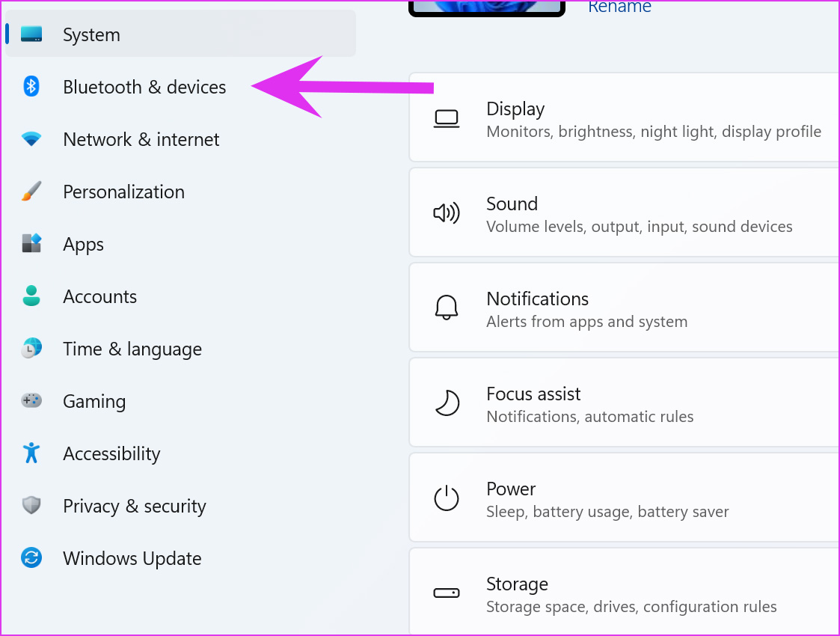This screenshot has height=636, width=840.
Task: Click the Personalization paintbrush icon
Action: pyautogui.click(x=31, y=192)
